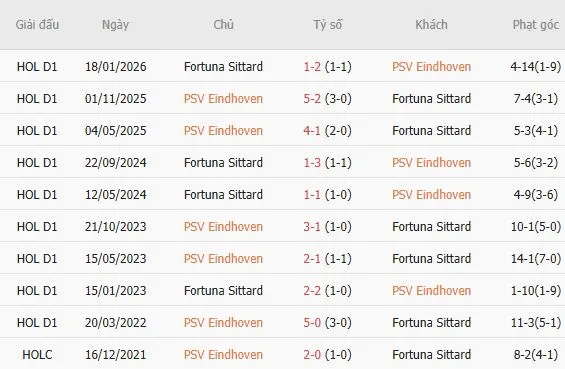Select the HOLC league cell
The image size is (565, 369).
point(37,355)
